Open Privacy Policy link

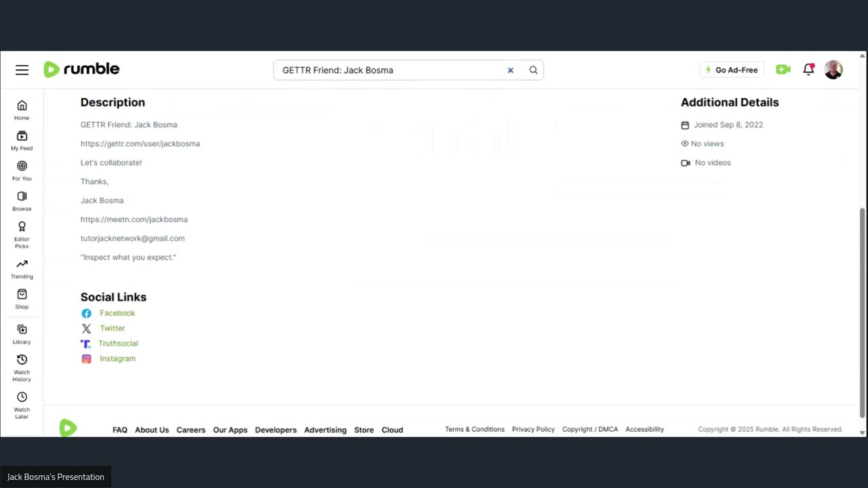pyautogui.click(x=533, y=429)
